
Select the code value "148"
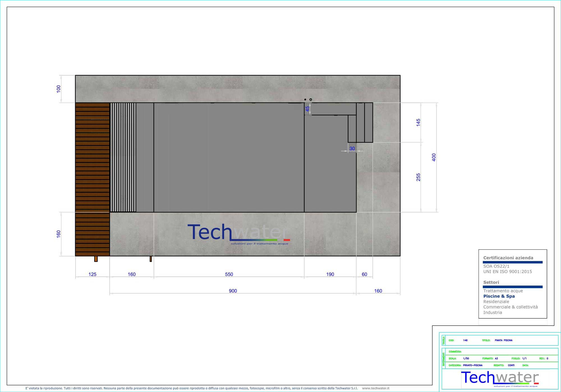(465, 340)
